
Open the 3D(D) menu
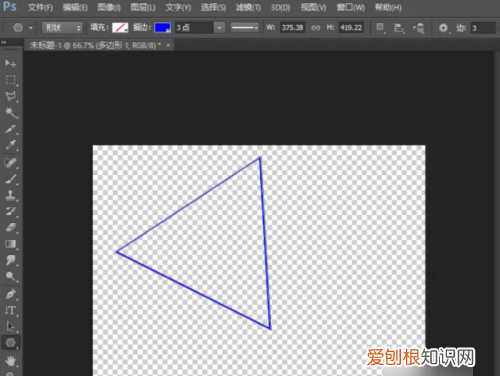pyautogui.click(x=280, y=7)
